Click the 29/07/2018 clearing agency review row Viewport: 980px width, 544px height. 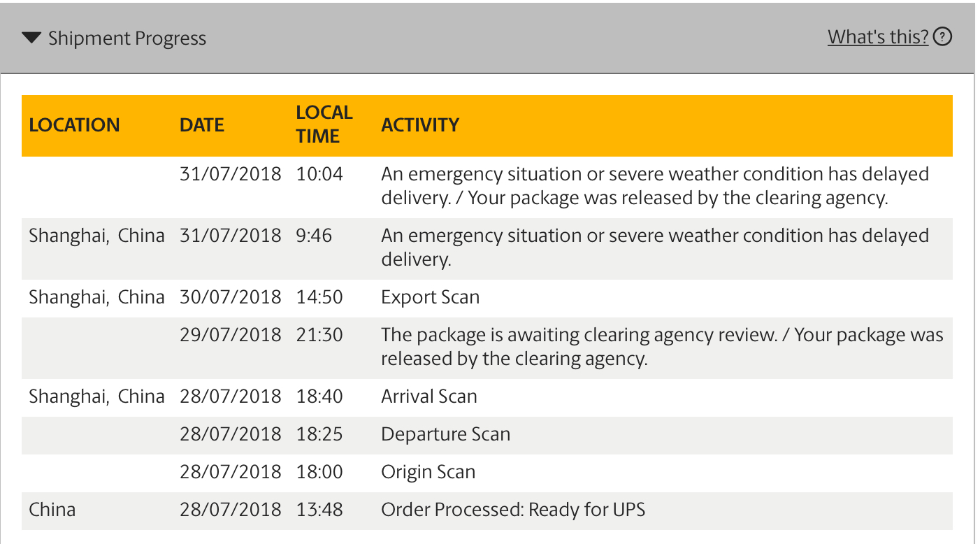487,348
